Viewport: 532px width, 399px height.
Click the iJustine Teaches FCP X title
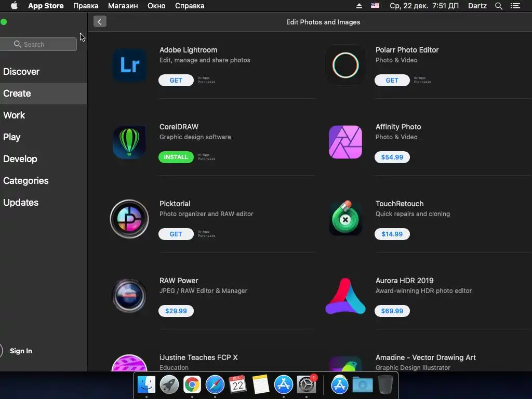click(198, 357)
